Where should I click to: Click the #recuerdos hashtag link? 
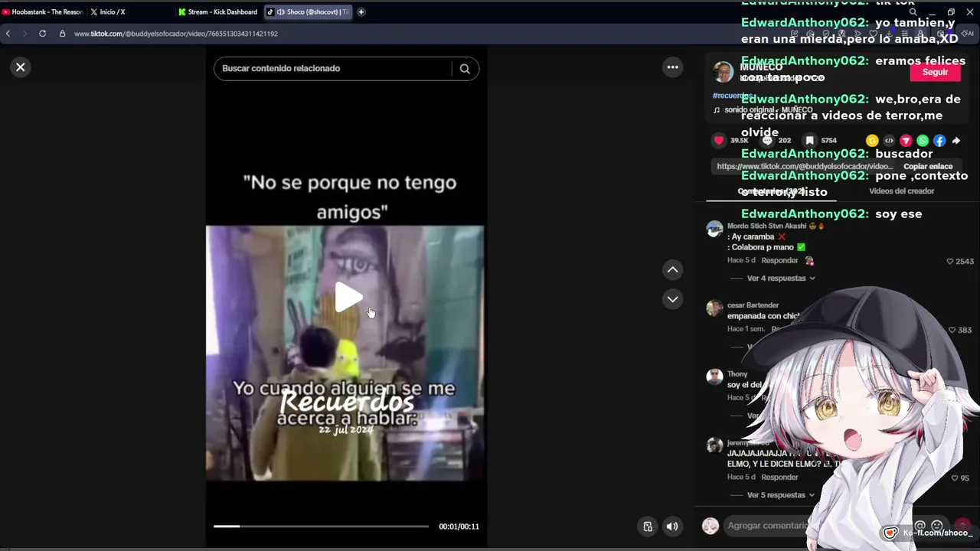coord(732,96)
